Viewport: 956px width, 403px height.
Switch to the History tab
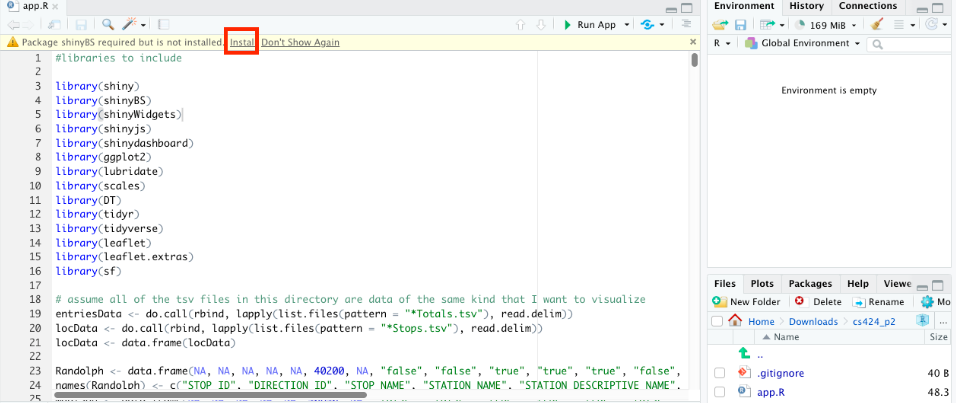click(x=806, y=6)
